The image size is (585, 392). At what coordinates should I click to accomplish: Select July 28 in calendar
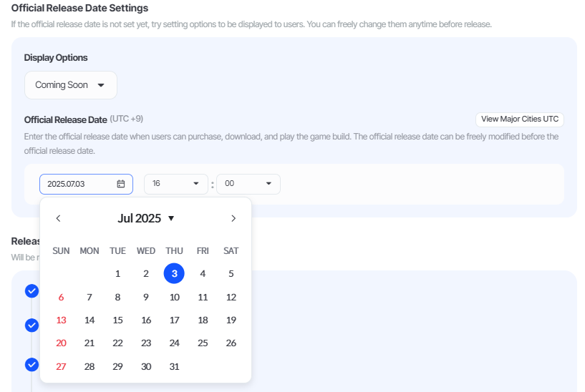pos(90,367)
